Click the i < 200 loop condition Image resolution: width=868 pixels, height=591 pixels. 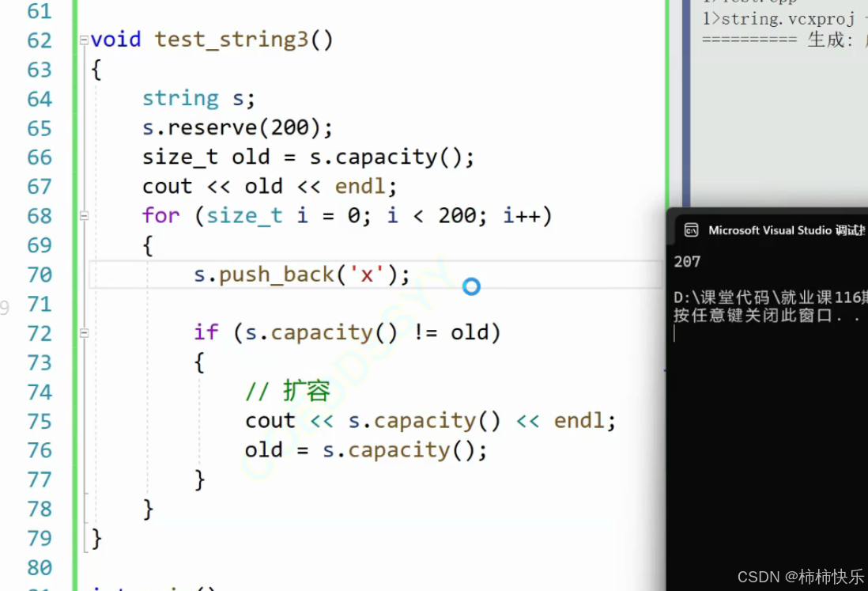[432, 215]
